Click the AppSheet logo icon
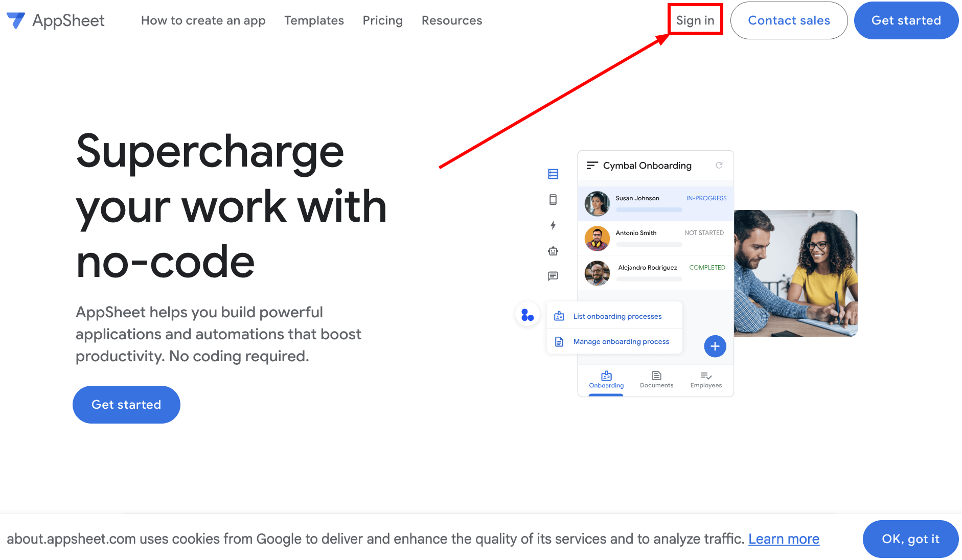Image resolution: width=962 pixels, height=560 pixels. click(16, 20)
